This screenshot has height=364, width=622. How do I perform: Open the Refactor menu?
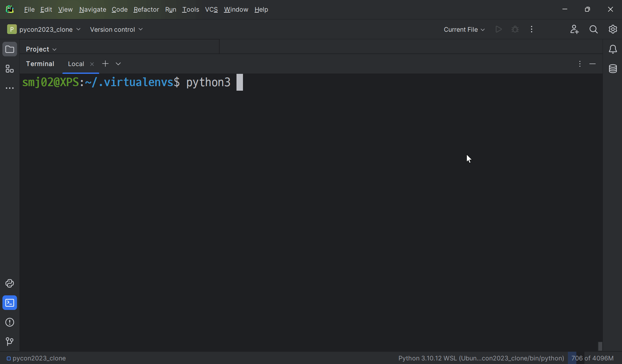pyautogui.click(x=146, y=9)
